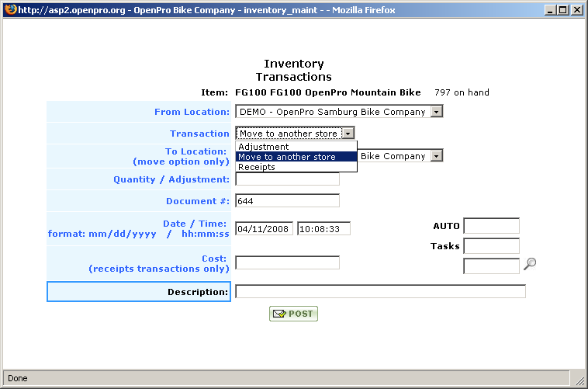Viewport: 588px width, 389px height.
Task: Click the AUTO text box
Action: (491, 226)
